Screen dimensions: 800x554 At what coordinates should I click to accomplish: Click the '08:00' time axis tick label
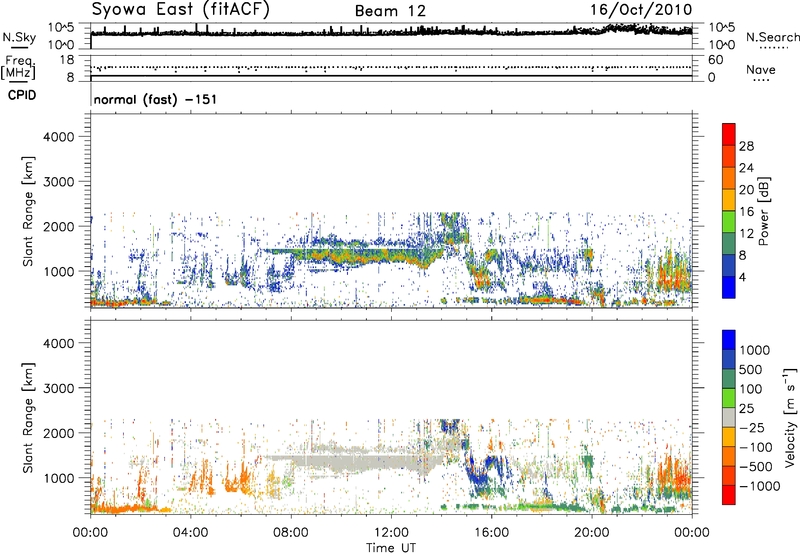tap(291, 533)
